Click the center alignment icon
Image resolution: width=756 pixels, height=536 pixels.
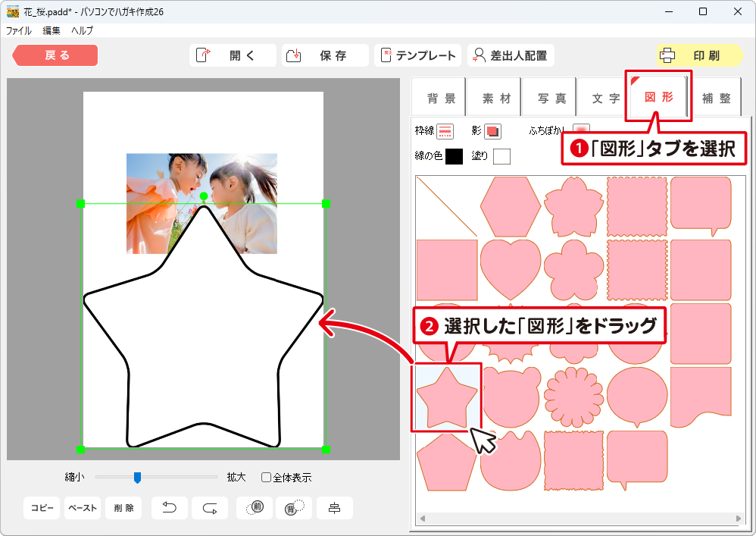(x=334, y=508)
